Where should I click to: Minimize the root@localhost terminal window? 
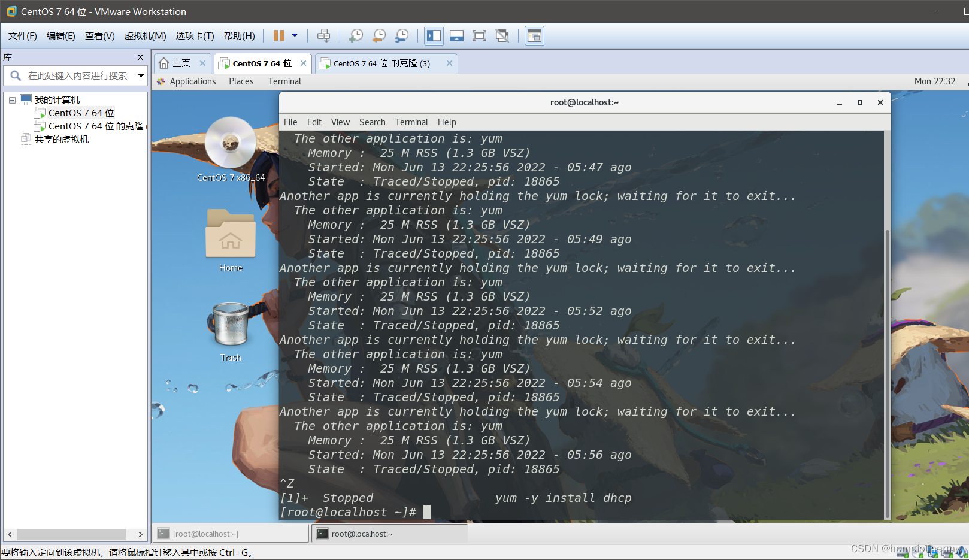point(840,102)
